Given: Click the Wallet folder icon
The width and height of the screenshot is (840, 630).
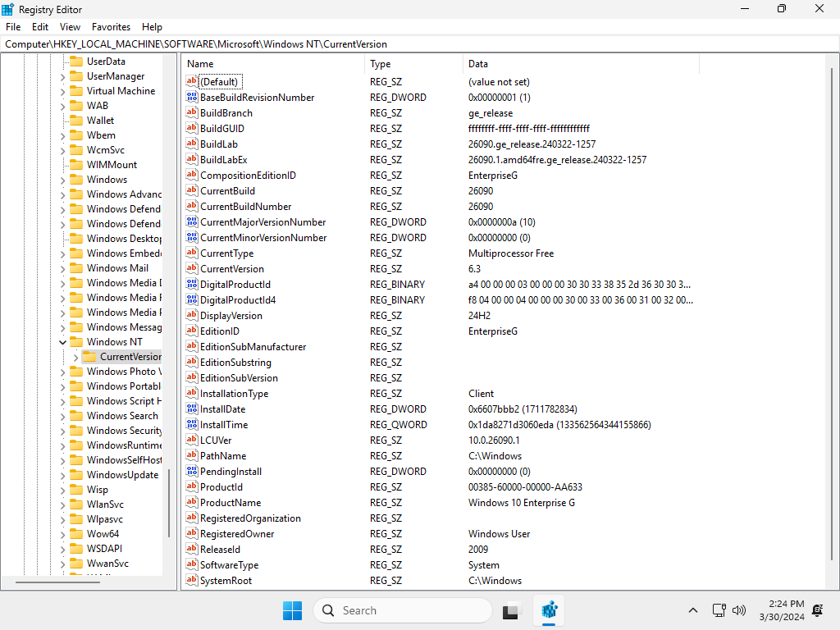Looking at the screenshot, I should pyautogui.click(x=76, y=121).
